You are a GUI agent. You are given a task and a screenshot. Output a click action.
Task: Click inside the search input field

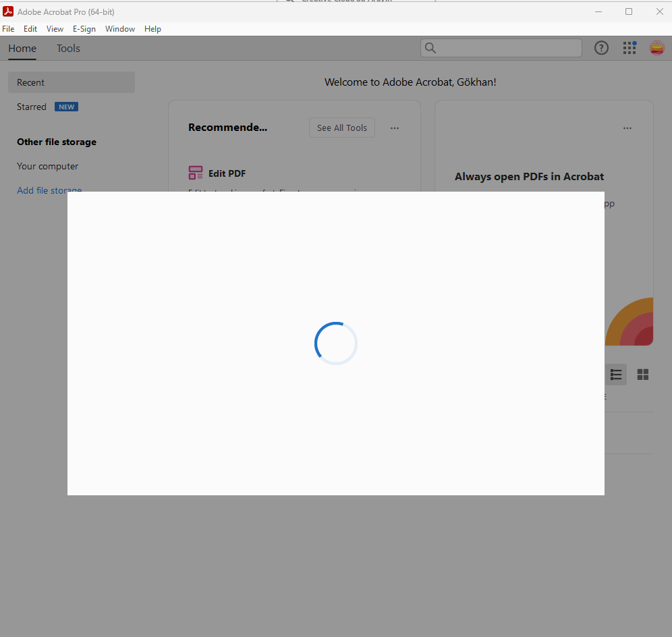click(508, 48)
